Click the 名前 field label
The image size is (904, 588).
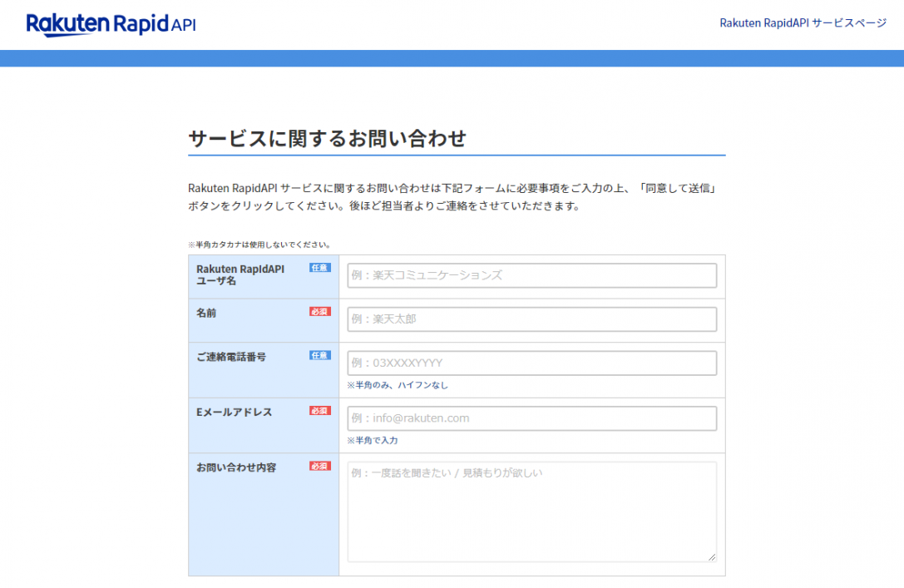206,313
